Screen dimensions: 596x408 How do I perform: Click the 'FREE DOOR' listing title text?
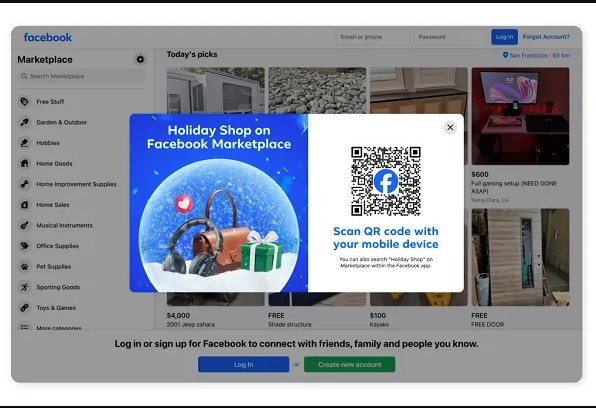pos(488,324)
